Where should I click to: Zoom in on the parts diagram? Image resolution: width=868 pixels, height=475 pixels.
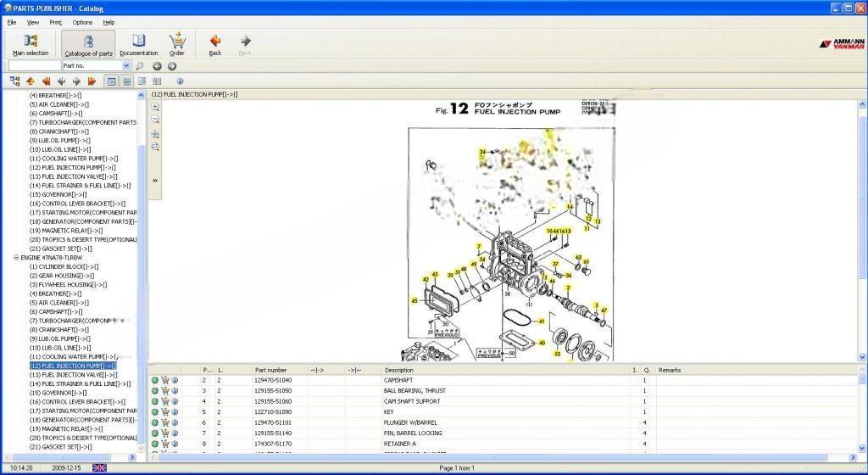click(155, 108)
